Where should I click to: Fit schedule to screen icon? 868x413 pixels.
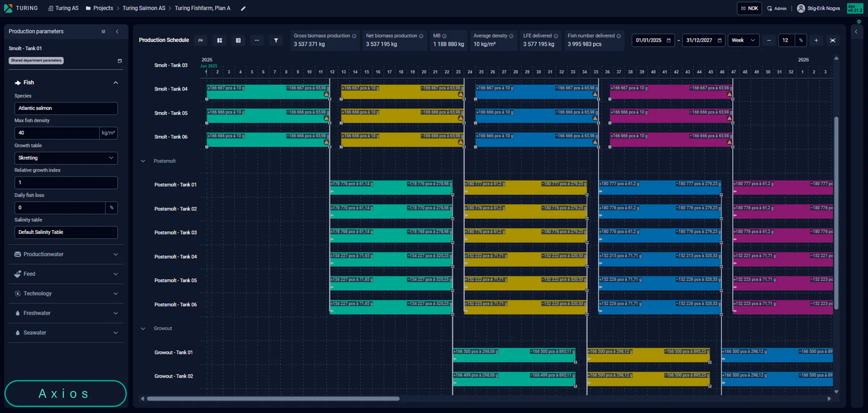(x=833, y=40)
